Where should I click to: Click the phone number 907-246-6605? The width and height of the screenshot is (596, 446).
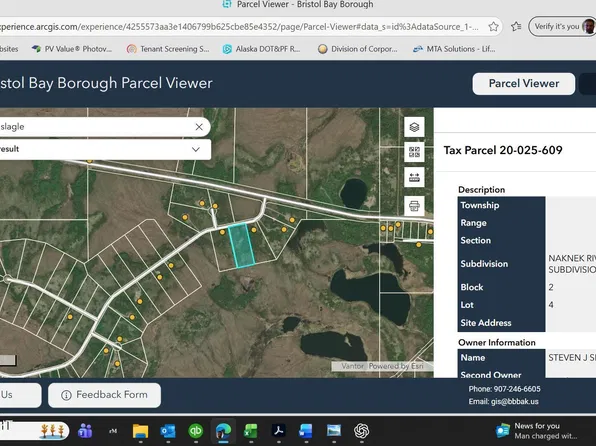tap(504, 389)
